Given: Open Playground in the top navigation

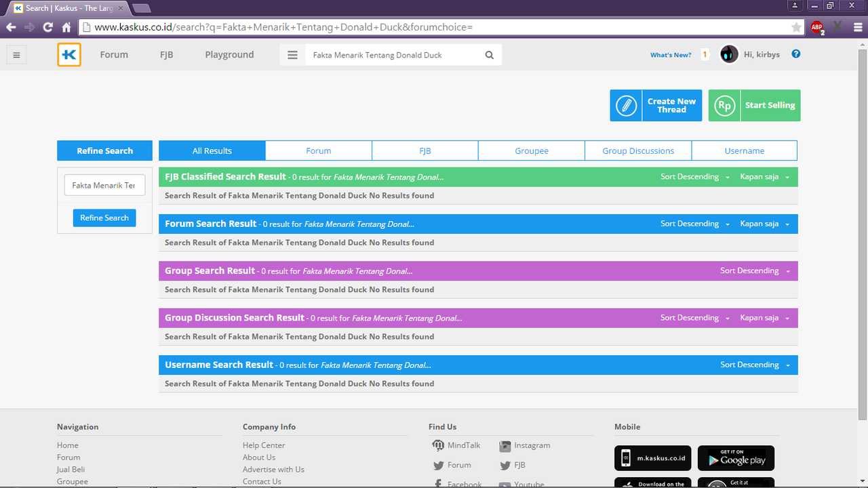Looking at the screenshot, I should click(x=229, y=55).
